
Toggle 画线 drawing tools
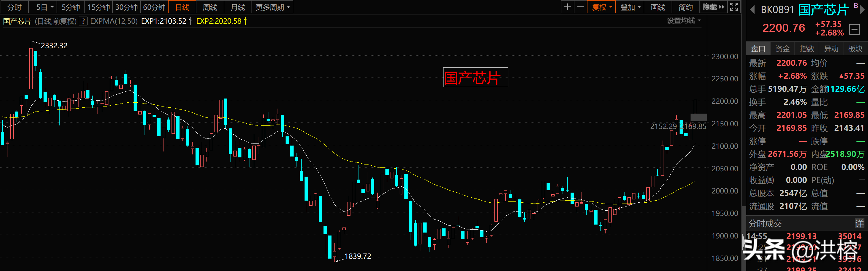[x=657, y=7]
